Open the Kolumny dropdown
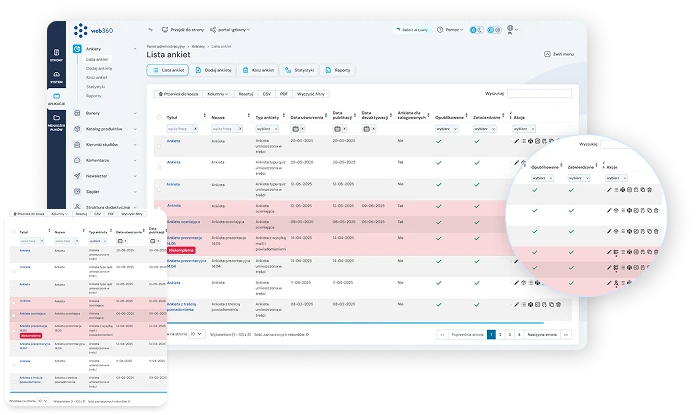 tap(218, 93)
